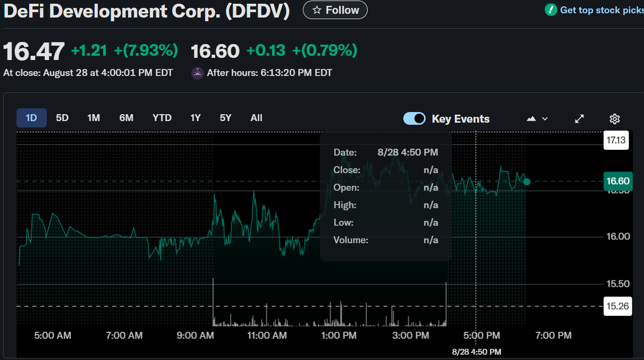The height and width of the screenshot is (360, 644).
Task: Open the chart type dropdown
Action: pyautogui.click(x=537, y=119)
